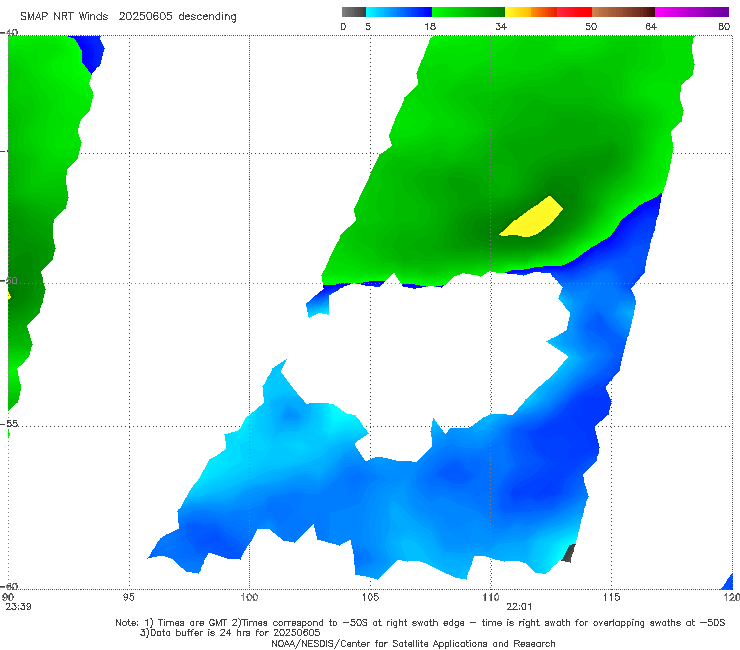
Task: Click the colorbar label '18'
Action: (430, 26)
